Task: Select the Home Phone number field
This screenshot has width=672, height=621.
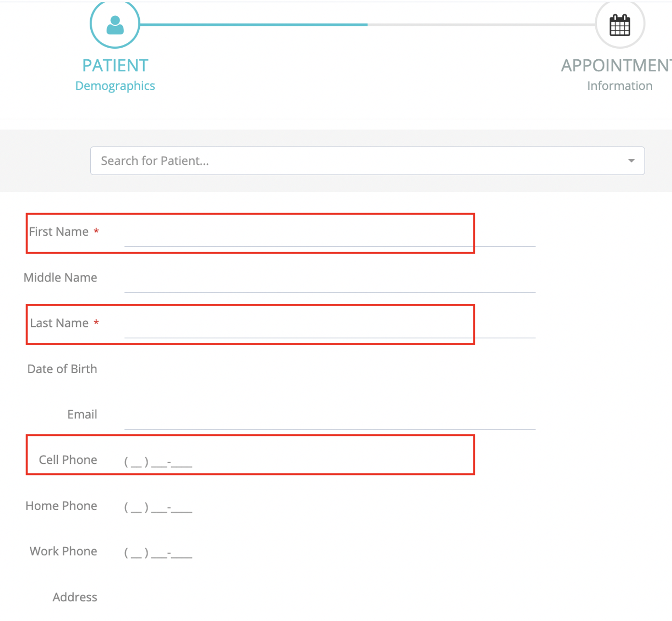Action: click(159, 507)
